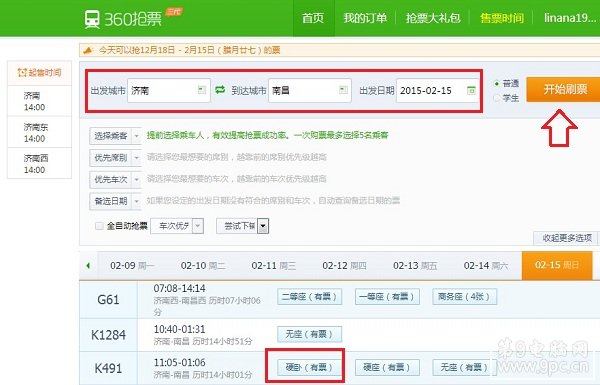This screenshot has height=385, width=600.
Task: Book K491 硬卧（有票）
Action: (310, 367)
